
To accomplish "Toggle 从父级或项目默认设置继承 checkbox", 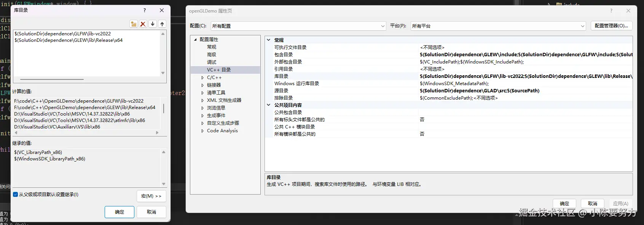I will tap(16, 195).
